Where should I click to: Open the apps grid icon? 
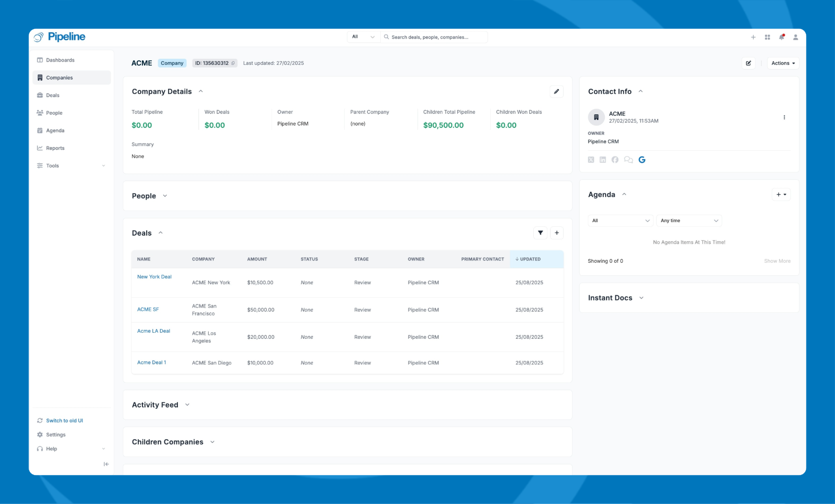pyautogui.click(x=767, y=37)
